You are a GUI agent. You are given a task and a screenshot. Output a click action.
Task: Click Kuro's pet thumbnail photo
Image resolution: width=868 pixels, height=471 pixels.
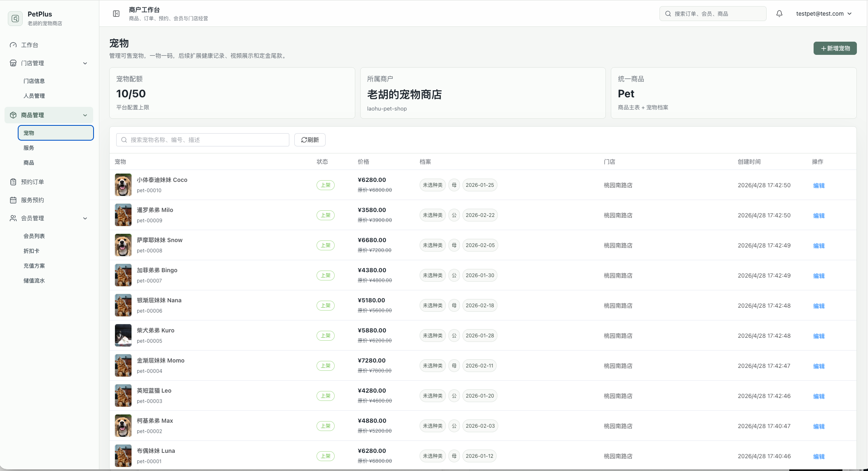(123, 335)
